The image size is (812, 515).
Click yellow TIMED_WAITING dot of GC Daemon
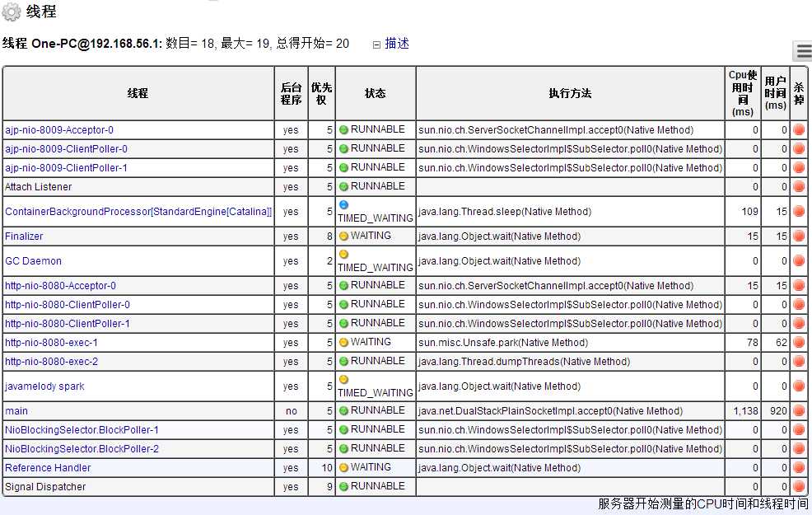(x=343, y=255)
